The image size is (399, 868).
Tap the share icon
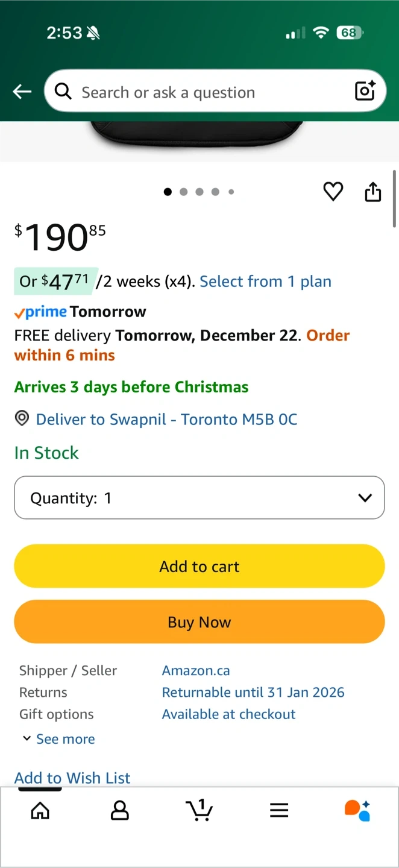tap(373, 192)
